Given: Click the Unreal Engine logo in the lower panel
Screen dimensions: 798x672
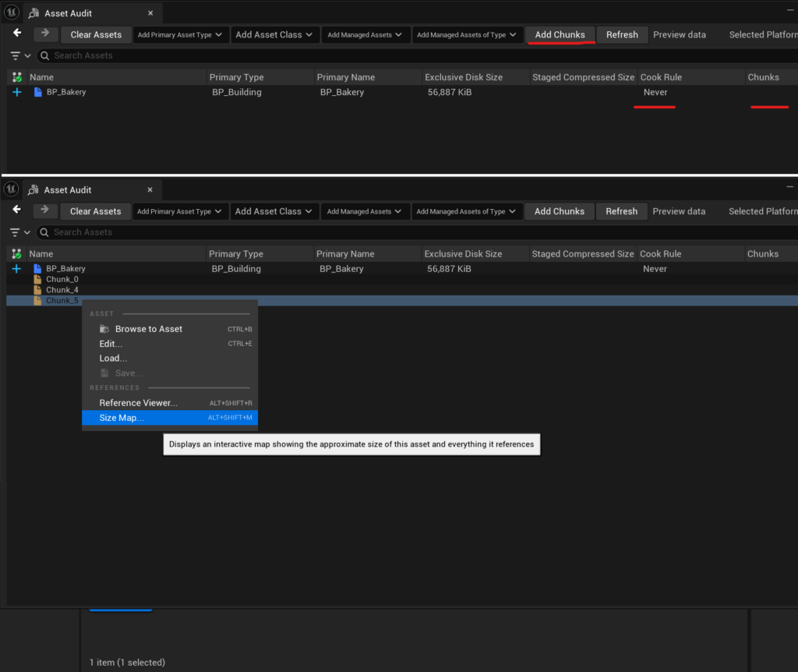Looking at the screenshot, I should pos(12,189).
